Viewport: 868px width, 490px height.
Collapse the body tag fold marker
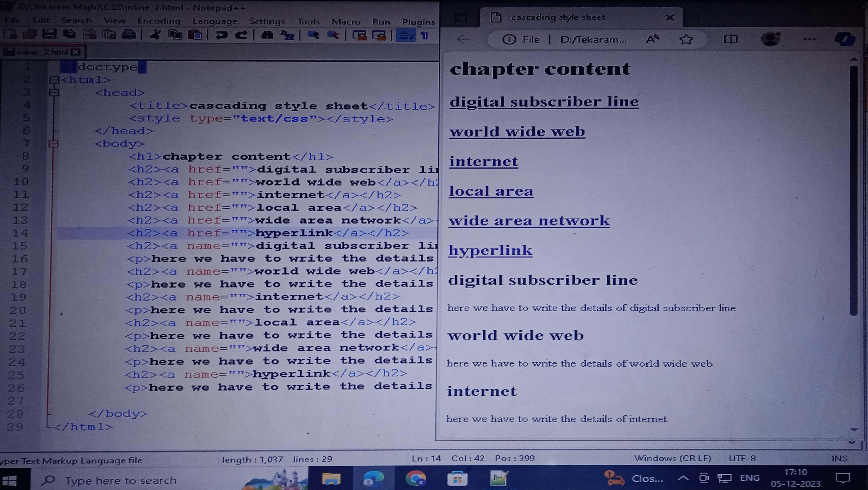point(53,144)
